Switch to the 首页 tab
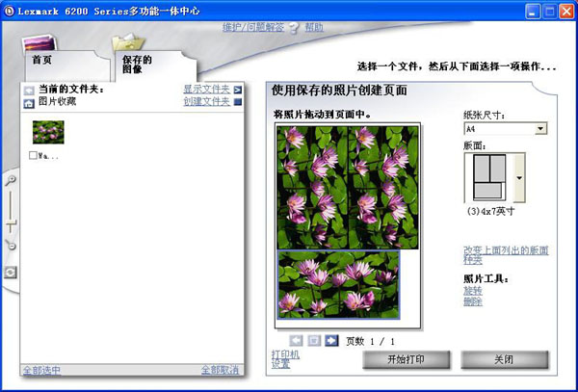The width and height of the screenshot is (578, 392). pos(42,60)
